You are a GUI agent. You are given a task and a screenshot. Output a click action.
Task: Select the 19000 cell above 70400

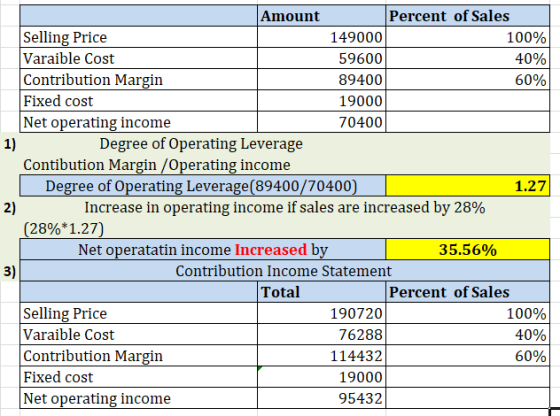321,101
